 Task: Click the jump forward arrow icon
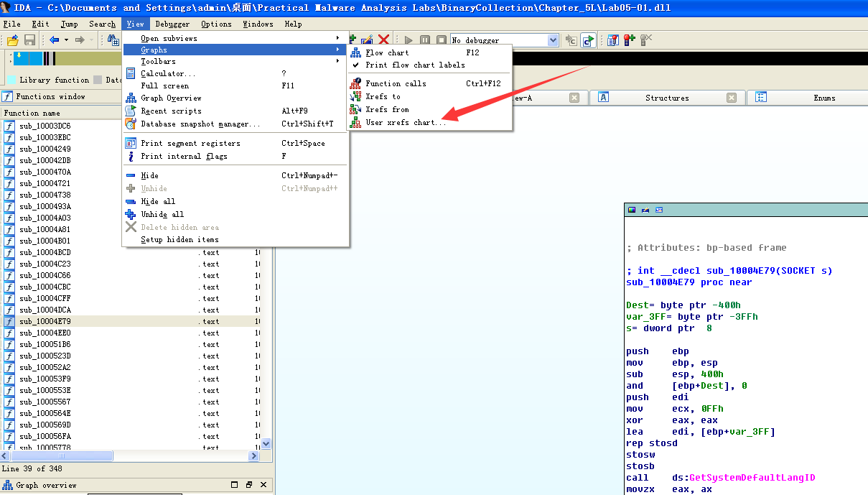coord(80,40)
